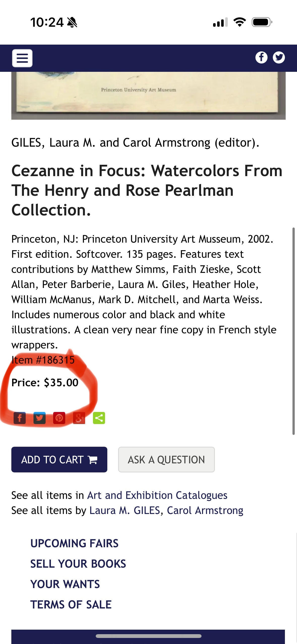Share item on Facebook below price
Viewport: 297px width, 644px height.
20,418
